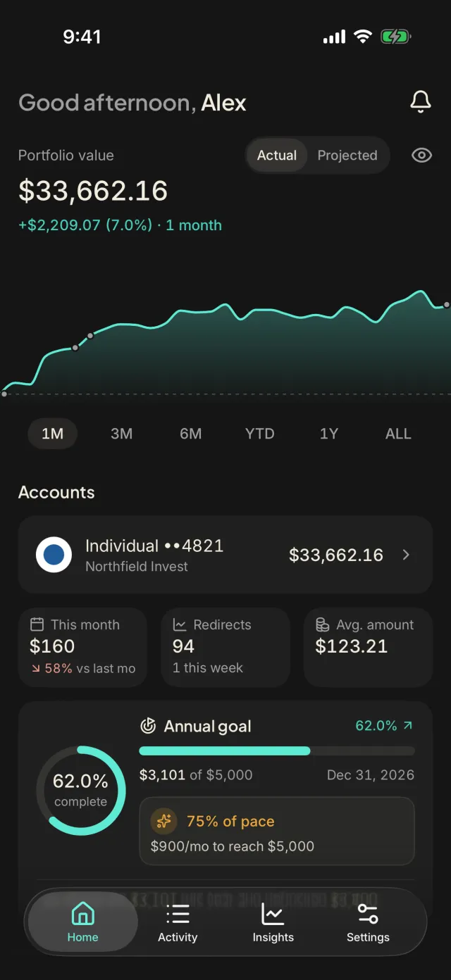451x980 pixels.
Task: Open the Avg. amount $123.21 card
Action: [x=368, y=648]
